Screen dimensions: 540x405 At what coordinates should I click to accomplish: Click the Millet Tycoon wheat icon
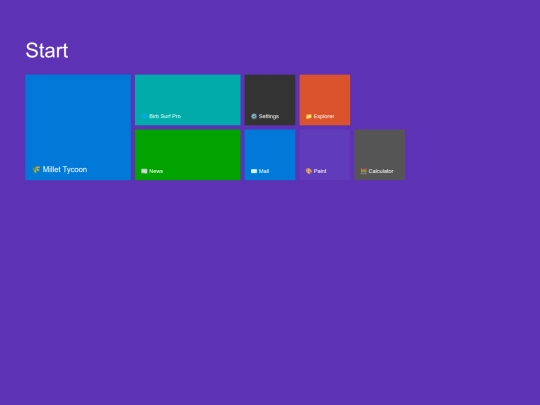tap(36, 169)
